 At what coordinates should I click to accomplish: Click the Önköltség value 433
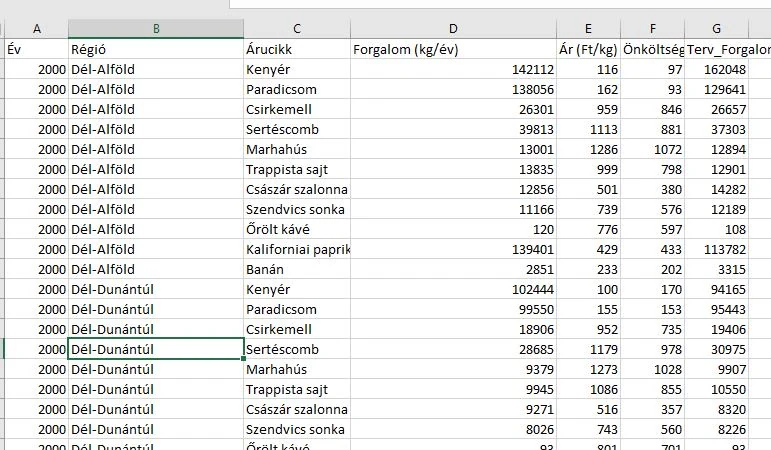point(652,249)
